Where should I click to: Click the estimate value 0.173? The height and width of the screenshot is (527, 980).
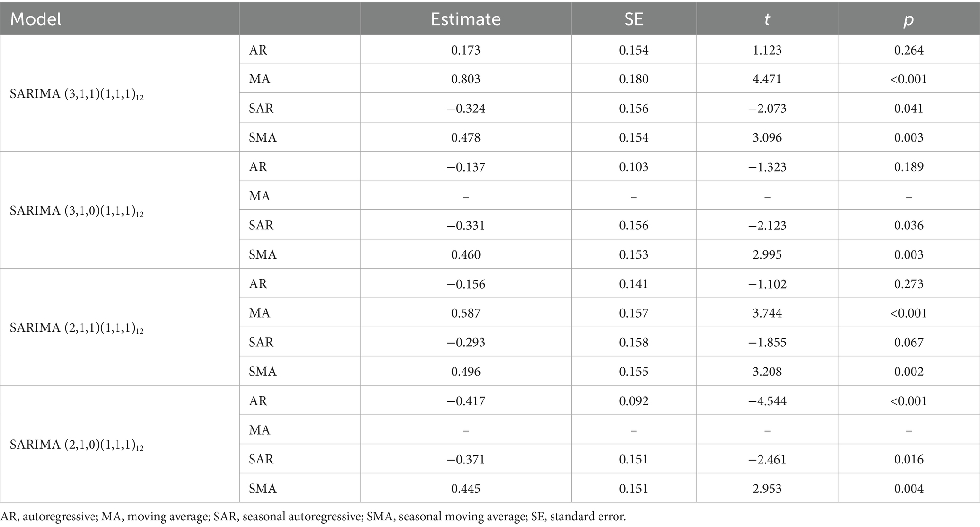point(465,50)
